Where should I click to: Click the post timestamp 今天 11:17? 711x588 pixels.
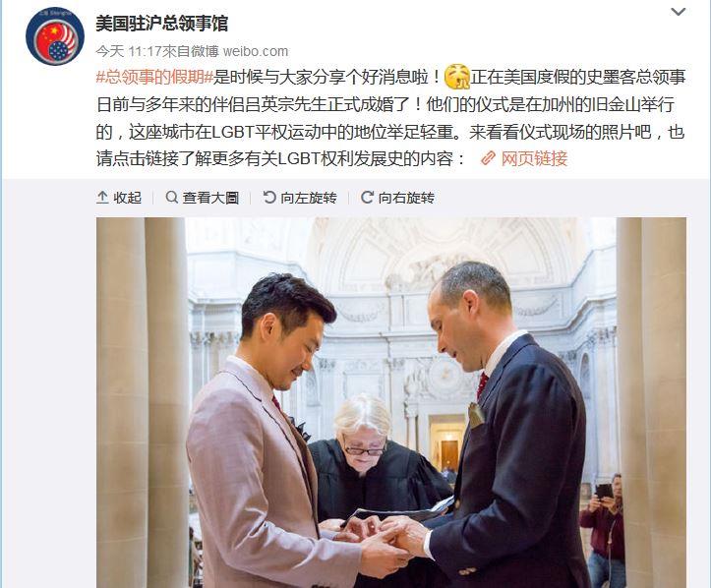click(129, 51)
